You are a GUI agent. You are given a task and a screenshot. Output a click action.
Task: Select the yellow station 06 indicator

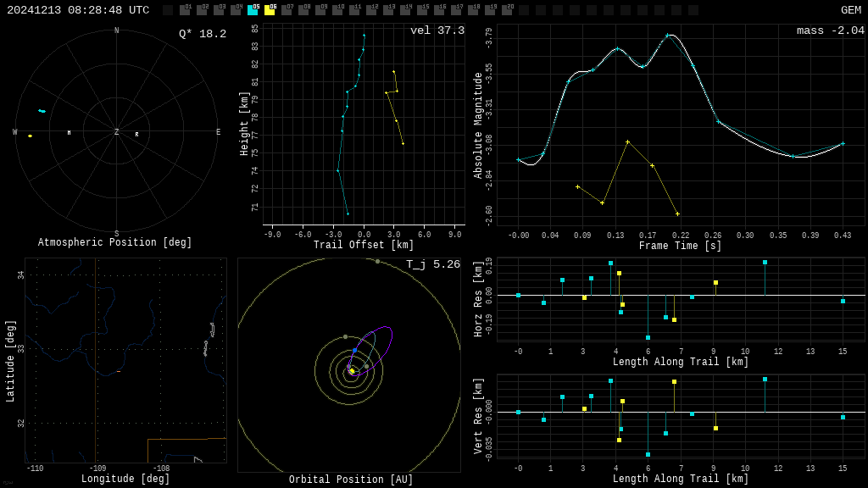coord(270,10)
